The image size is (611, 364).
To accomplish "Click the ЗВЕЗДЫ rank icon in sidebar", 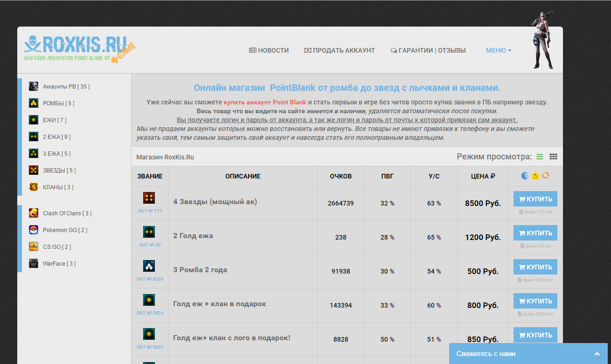I will (34, 170).
